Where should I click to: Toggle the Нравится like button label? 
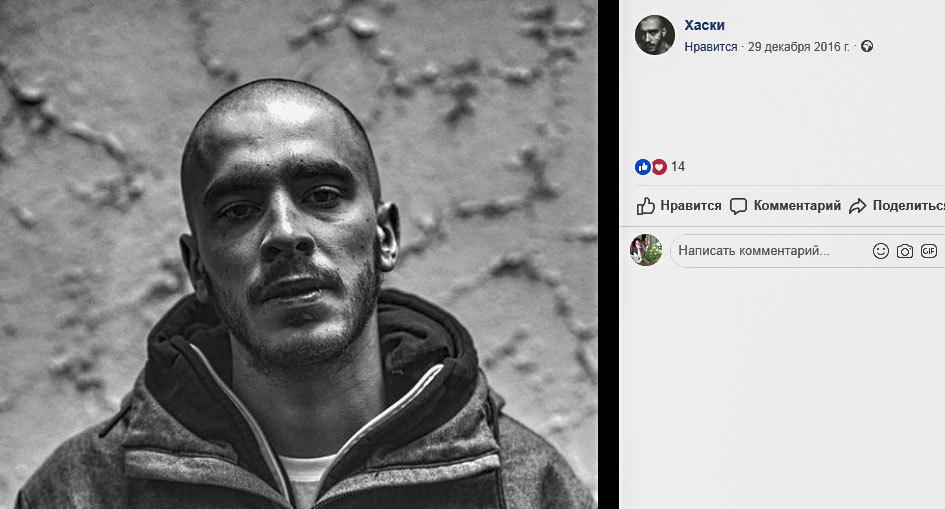click(691, 206)
